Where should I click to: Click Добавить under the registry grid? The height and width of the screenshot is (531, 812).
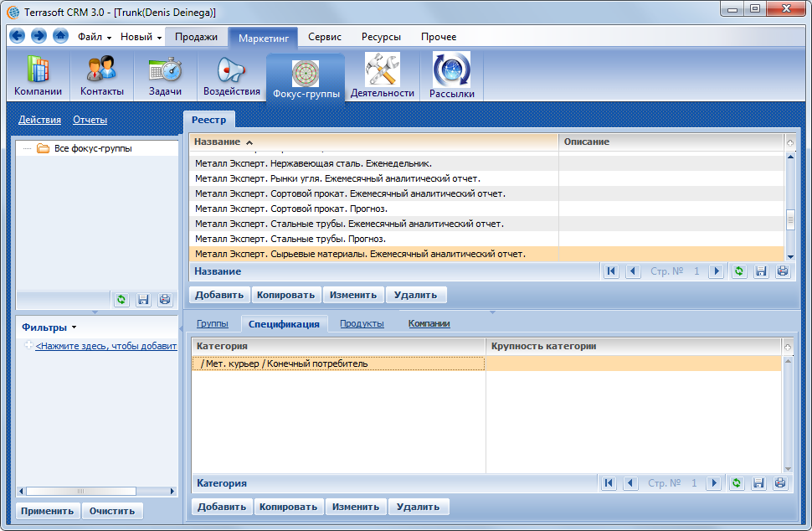[219, 295]
